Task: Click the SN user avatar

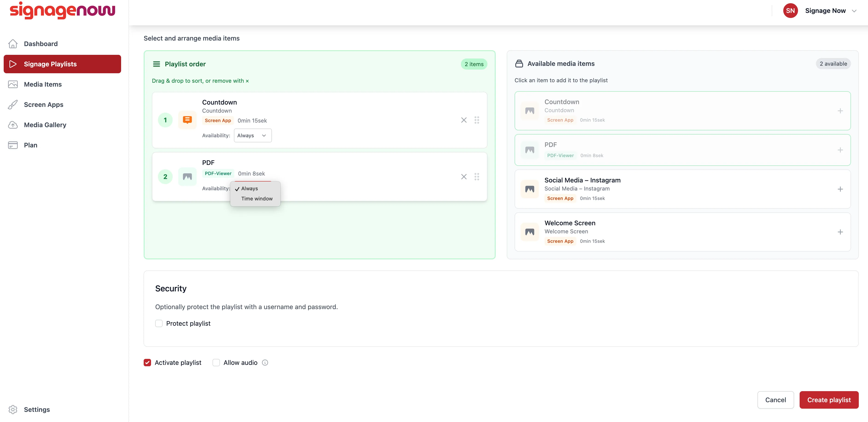Action: [x=790, y=11]
